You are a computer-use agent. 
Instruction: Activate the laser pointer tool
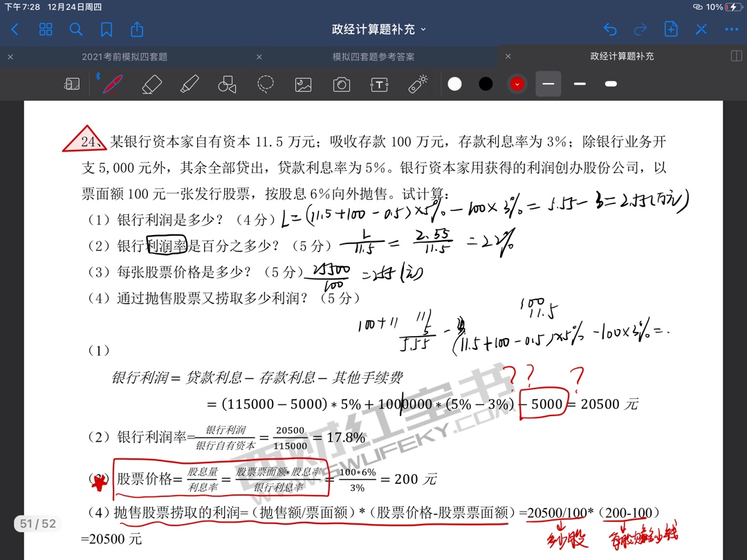coord(418,84)
